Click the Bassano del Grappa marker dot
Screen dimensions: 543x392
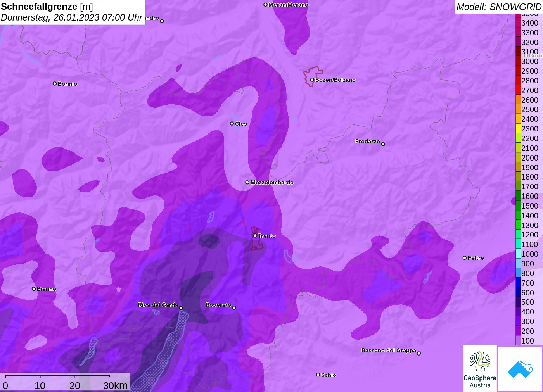418,353
